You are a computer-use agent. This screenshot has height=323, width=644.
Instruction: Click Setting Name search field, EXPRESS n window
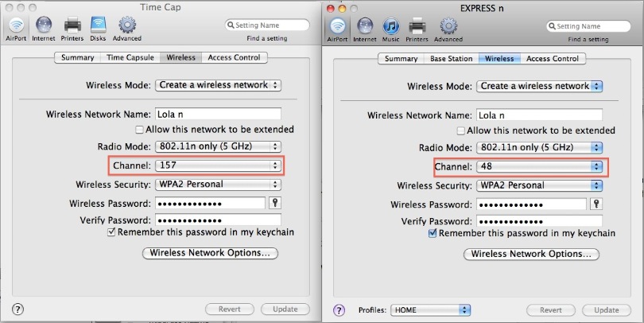pyautogui.click(x=588, y=26)
